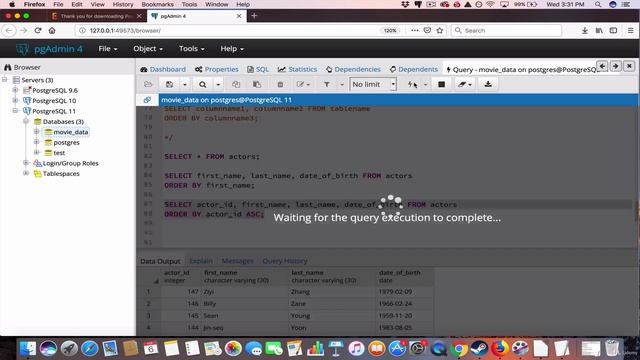Open the Firefox Bookmarks menu in menu bar
This screenshot has height=360, width=640.
(157, 4)
